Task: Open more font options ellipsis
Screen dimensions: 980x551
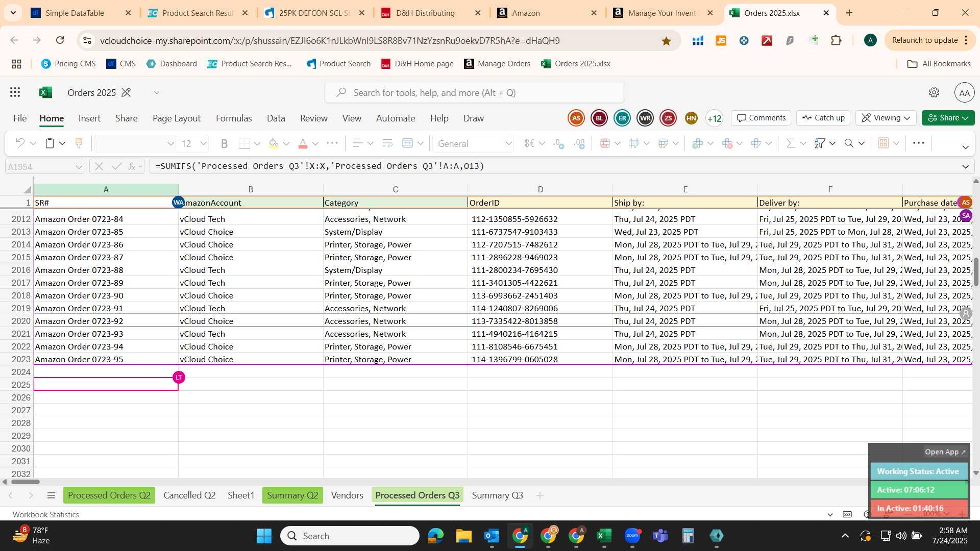Action: (332, 143)
